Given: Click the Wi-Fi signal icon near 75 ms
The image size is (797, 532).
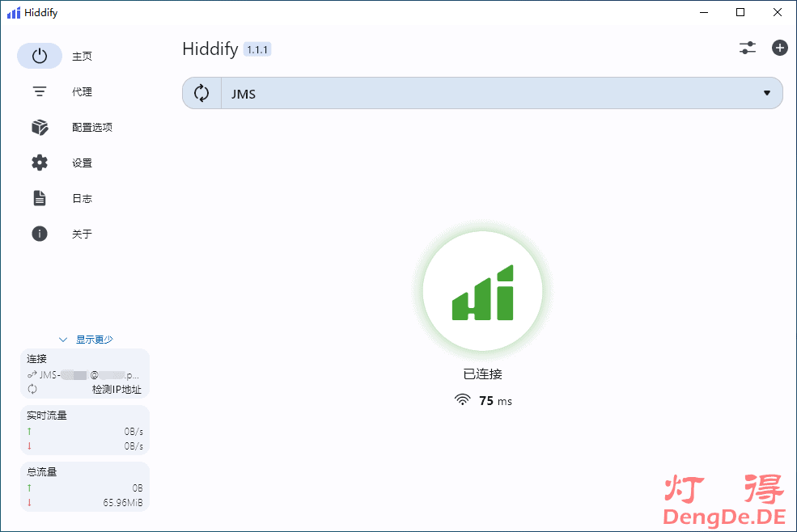Looking at the screenshot, I should coord(461,400).
